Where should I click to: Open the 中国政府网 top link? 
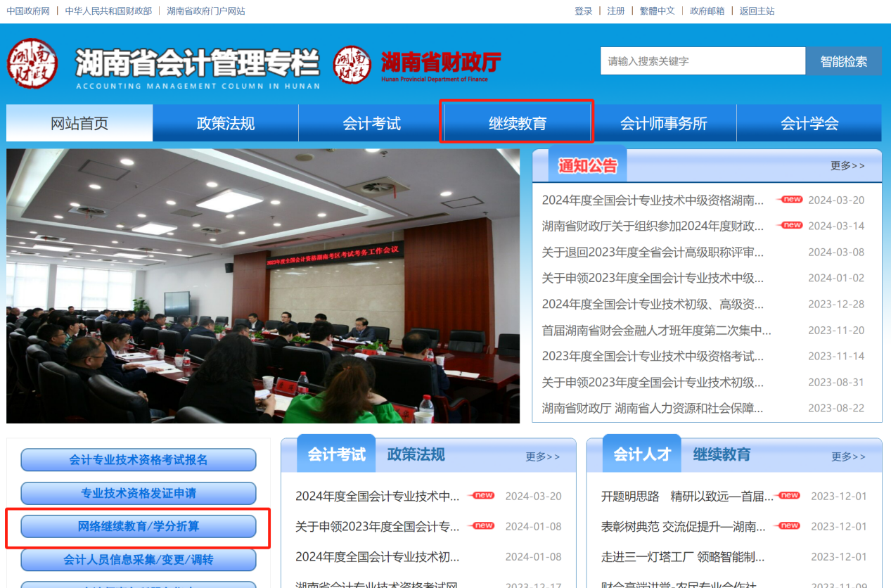pos(28,11)
